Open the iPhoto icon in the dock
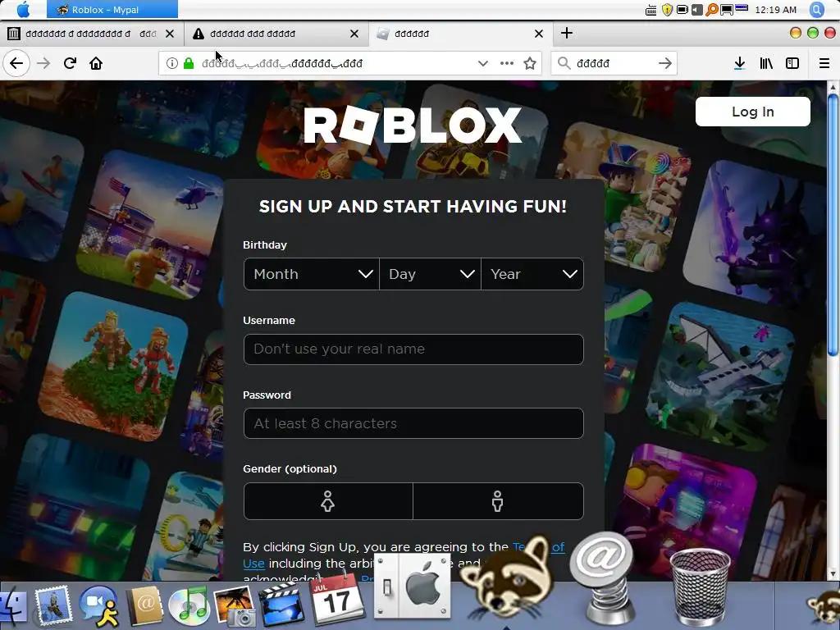 [x=234, y=605]
